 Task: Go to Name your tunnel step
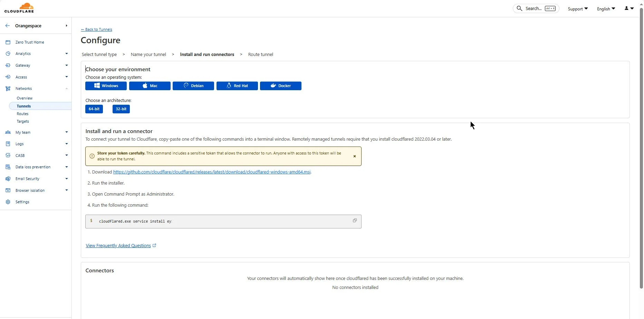148,54
